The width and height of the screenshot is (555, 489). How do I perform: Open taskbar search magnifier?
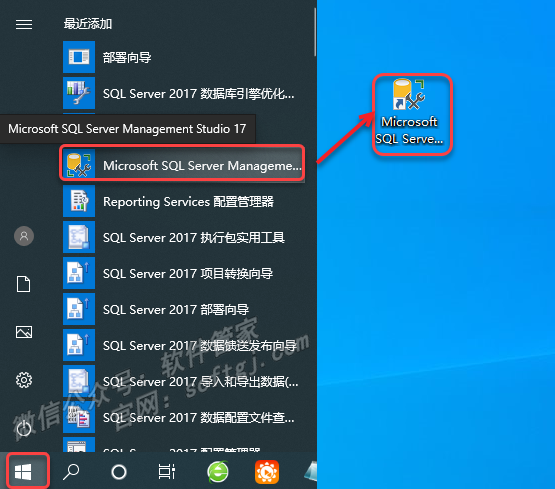[71, 472]
